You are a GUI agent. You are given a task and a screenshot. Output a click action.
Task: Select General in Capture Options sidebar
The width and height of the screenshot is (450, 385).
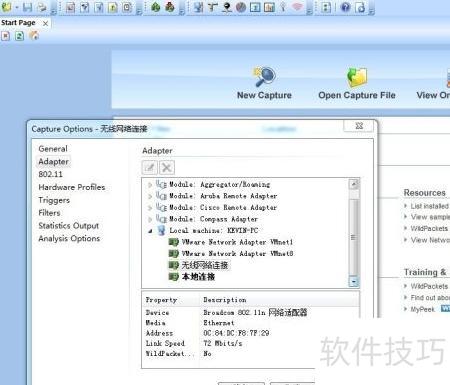pos(53,149)
